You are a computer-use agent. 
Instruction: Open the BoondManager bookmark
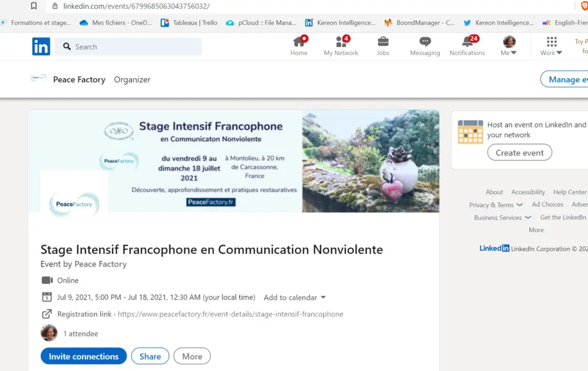[x=419, y=23]
